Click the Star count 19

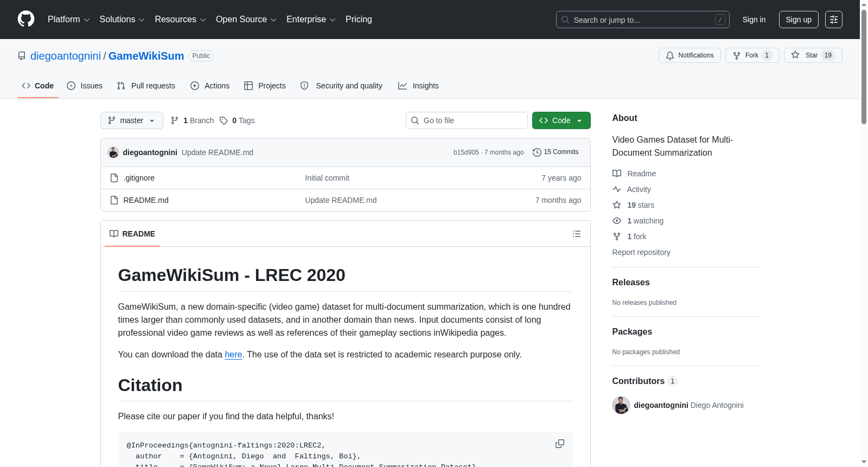click(x=828, y=55)
